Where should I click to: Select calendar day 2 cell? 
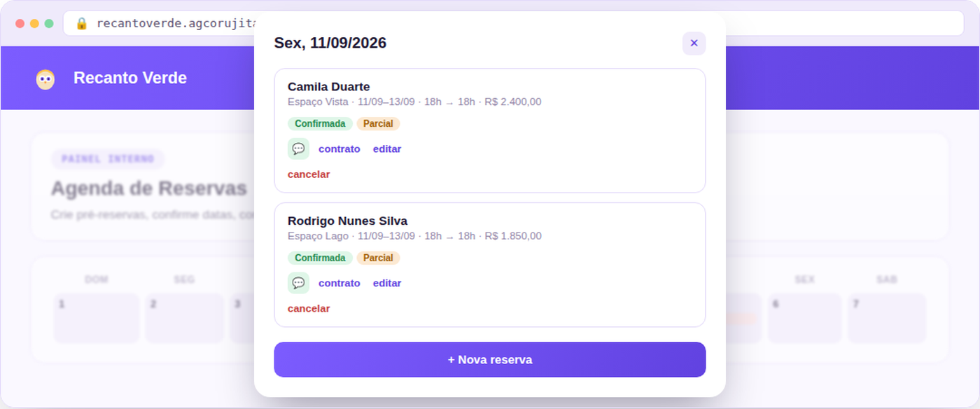pos(184,318)
